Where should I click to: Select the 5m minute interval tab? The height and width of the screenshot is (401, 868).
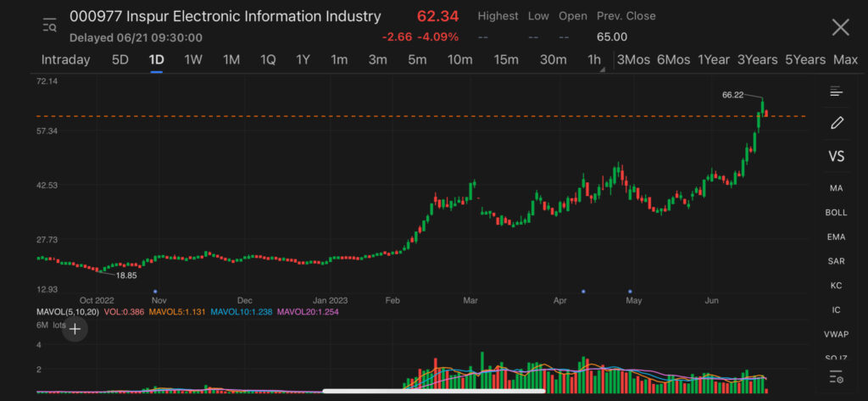coord(417,60)
